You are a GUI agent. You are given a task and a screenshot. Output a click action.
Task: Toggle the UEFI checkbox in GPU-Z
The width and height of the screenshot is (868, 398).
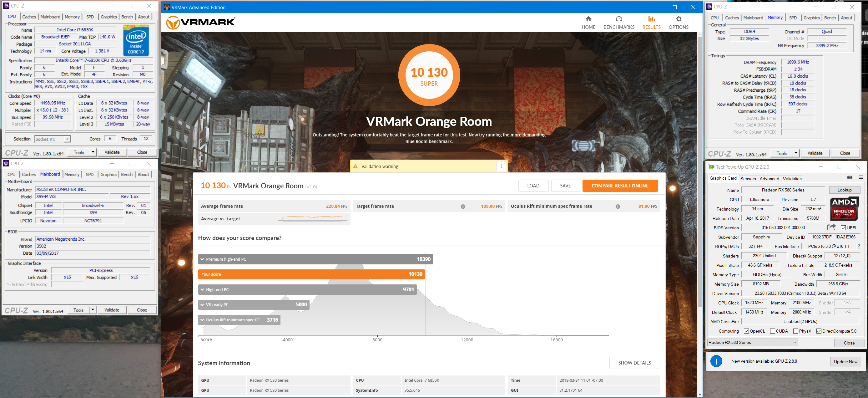843,228
